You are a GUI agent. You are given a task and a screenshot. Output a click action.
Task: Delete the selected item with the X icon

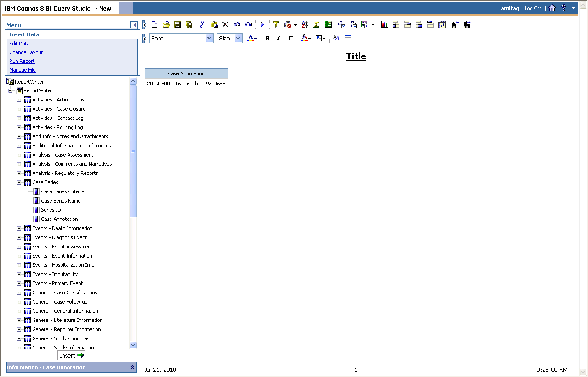click(225, 24)
